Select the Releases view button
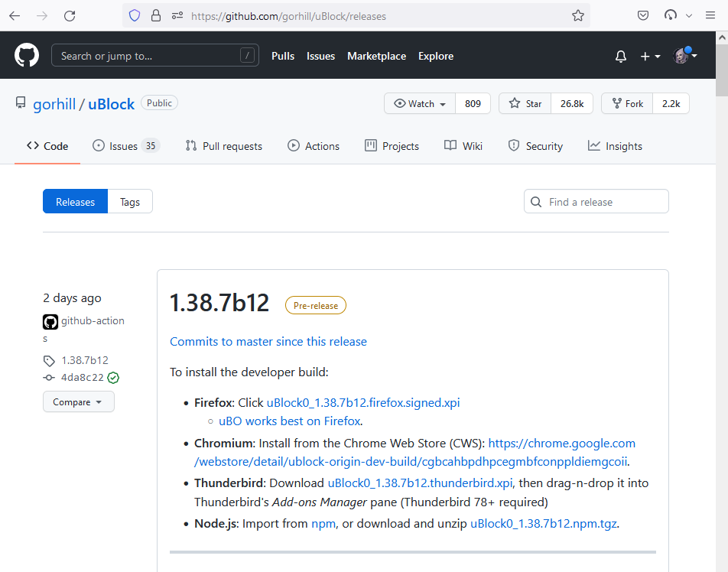The height and width of the screenshot is (572, 728). [x=75, y=202]
